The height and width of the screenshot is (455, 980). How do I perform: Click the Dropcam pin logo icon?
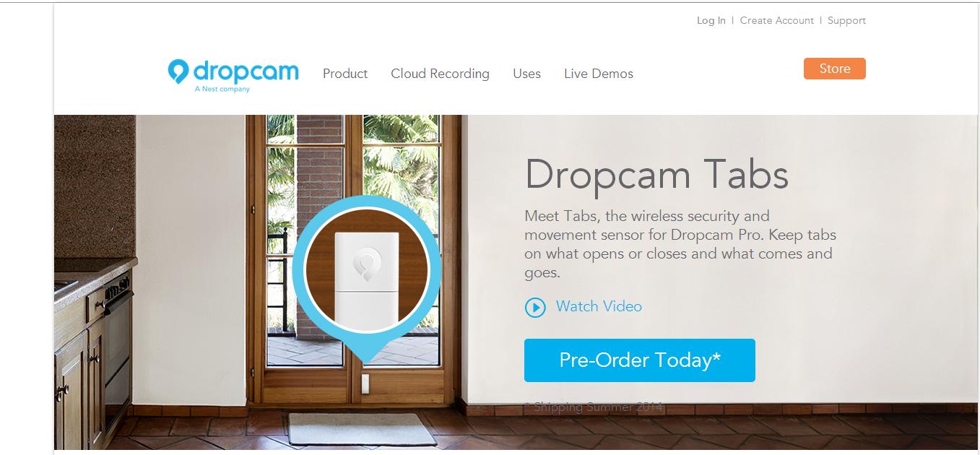(178, 72)
